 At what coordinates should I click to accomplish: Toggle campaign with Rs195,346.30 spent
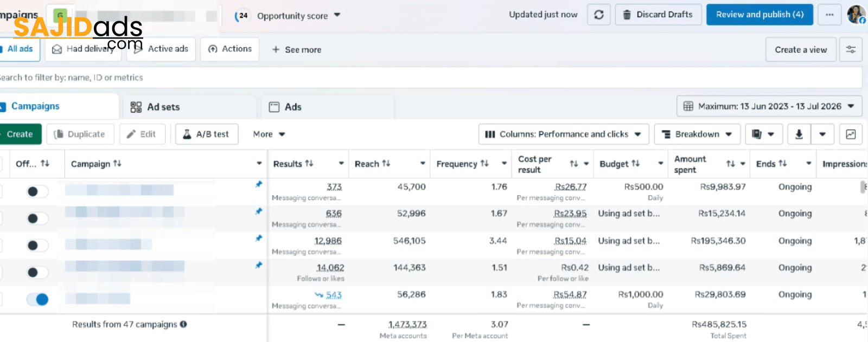(x=37, y=246)
